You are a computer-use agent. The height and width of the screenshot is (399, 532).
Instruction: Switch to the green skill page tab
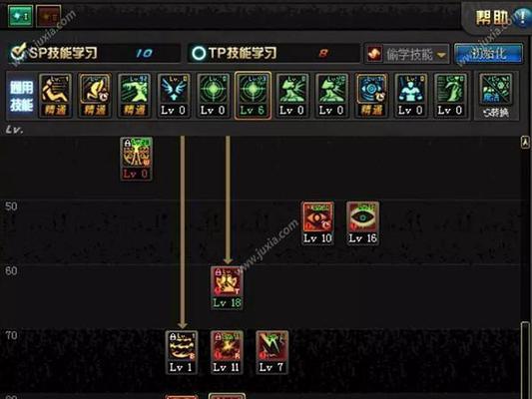click(x=20, y=16)
